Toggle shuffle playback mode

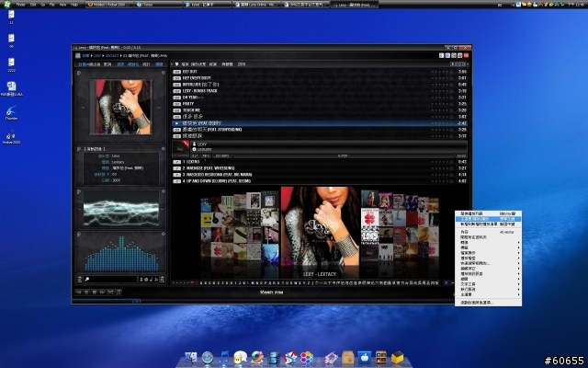coord(110,292)
